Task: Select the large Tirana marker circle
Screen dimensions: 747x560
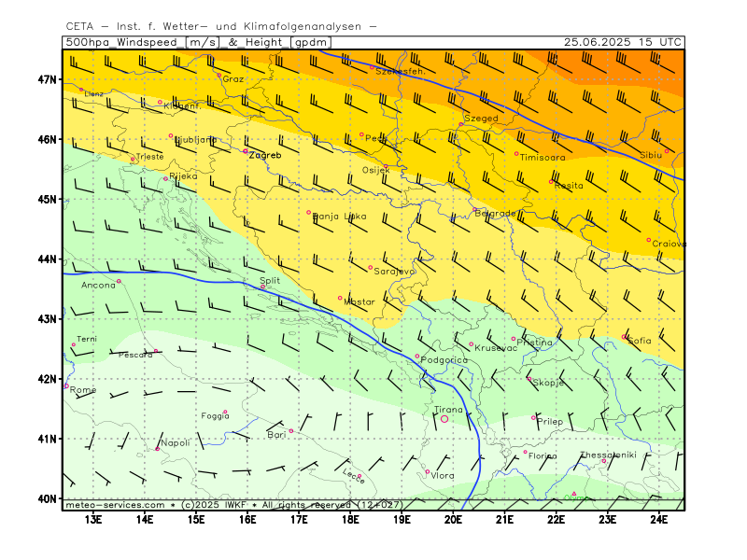Action: click(444, 419)
